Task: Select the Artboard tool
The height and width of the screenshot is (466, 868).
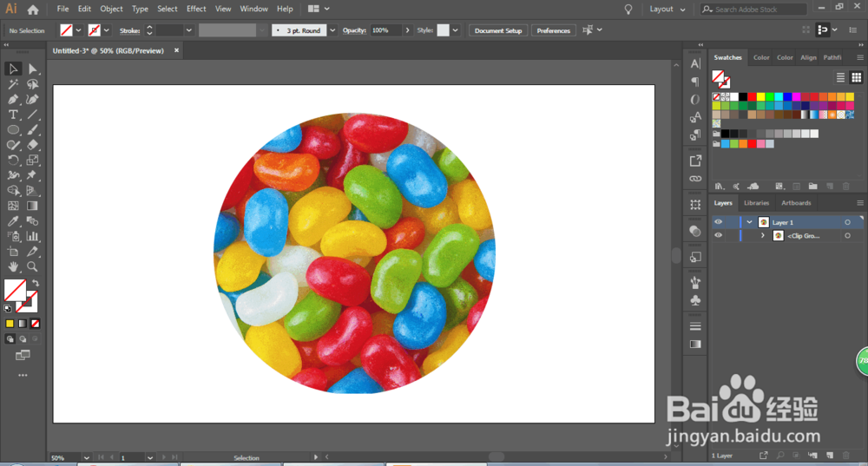Action: pyautogui.click(x=13, y=252)
